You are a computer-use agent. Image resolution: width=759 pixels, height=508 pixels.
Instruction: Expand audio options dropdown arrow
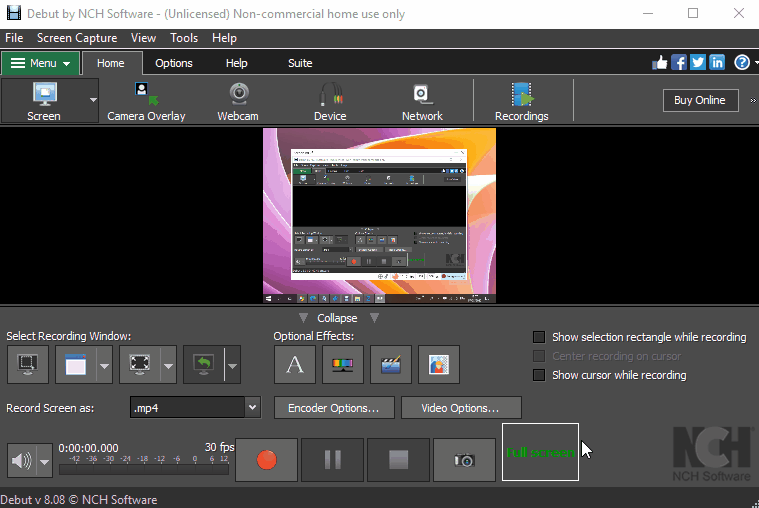(45, 462)
